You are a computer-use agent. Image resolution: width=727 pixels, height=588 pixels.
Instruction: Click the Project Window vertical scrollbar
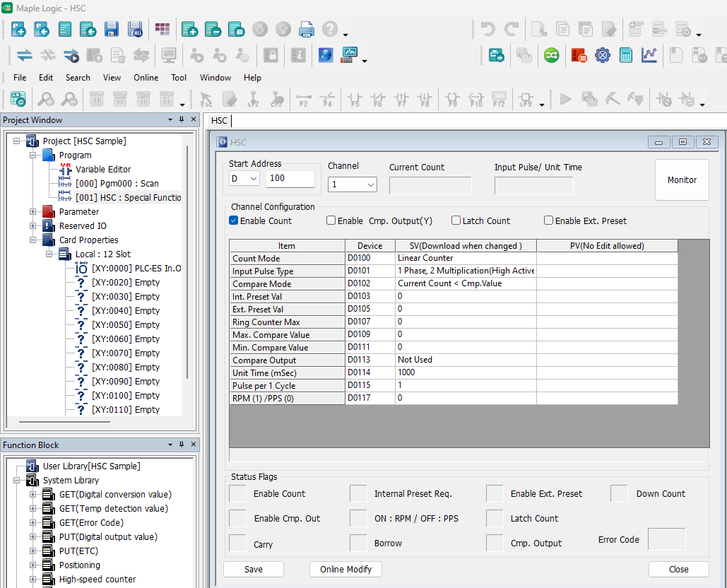[x=187, y=261]
